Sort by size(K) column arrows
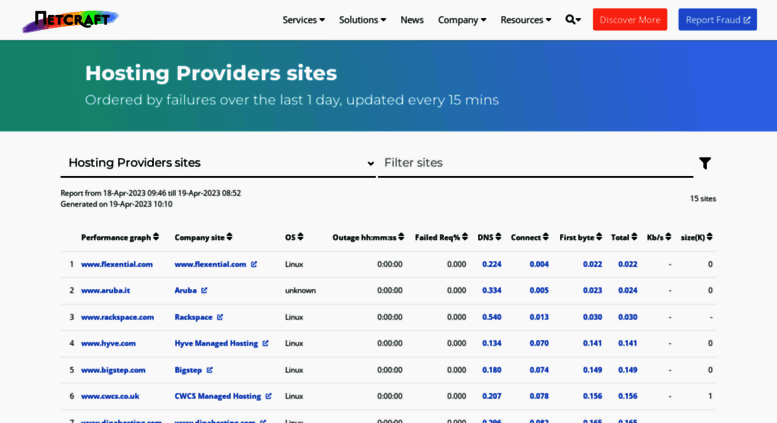 [x=710, y=237]
